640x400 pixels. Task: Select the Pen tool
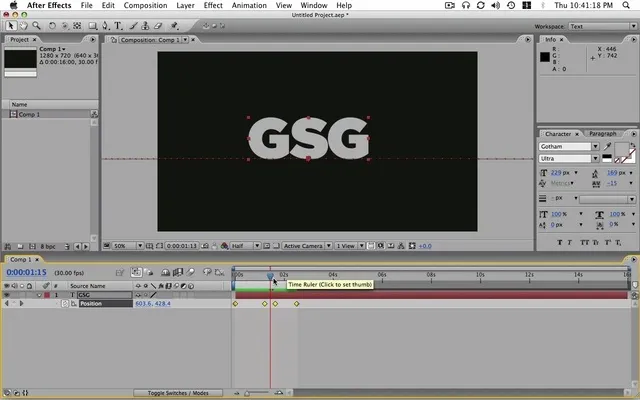coord(105,26)
